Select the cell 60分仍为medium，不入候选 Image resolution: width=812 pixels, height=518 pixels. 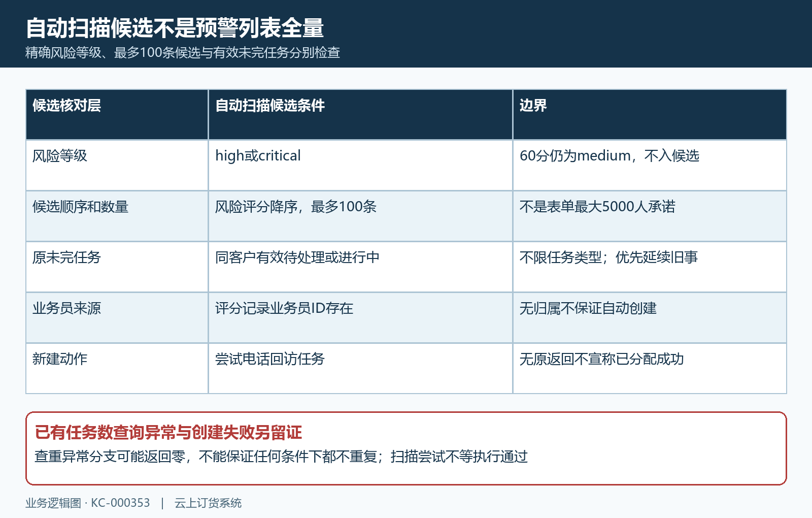coord(650,166)
